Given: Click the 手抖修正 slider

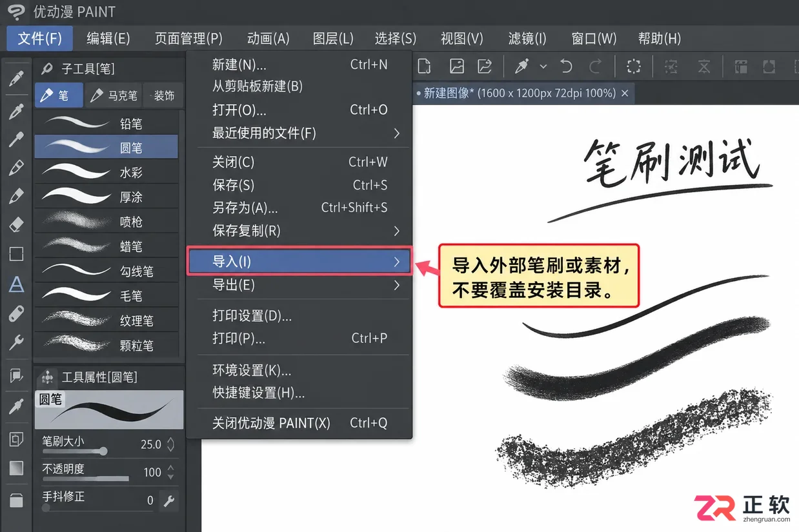Looking at the screenshot, I should [x=97, y=507].
